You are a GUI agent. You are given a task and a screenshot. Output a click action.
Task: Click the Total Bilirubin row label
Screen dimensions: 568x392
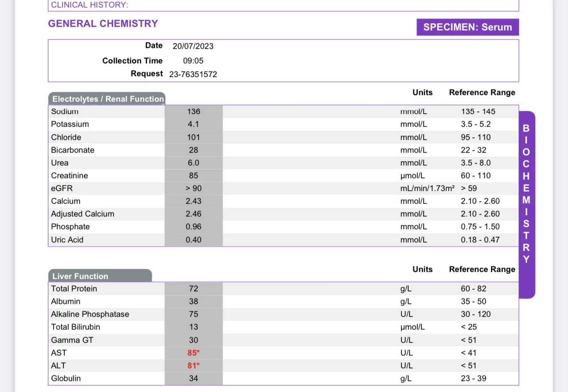[76, 327]
